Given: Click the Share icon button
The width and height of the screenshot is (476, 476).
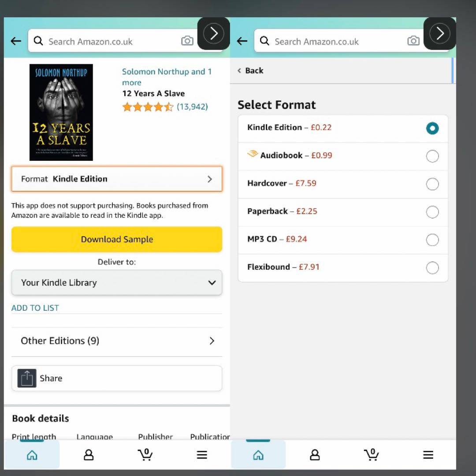Looking at the screenshot, I should point(27,378).
